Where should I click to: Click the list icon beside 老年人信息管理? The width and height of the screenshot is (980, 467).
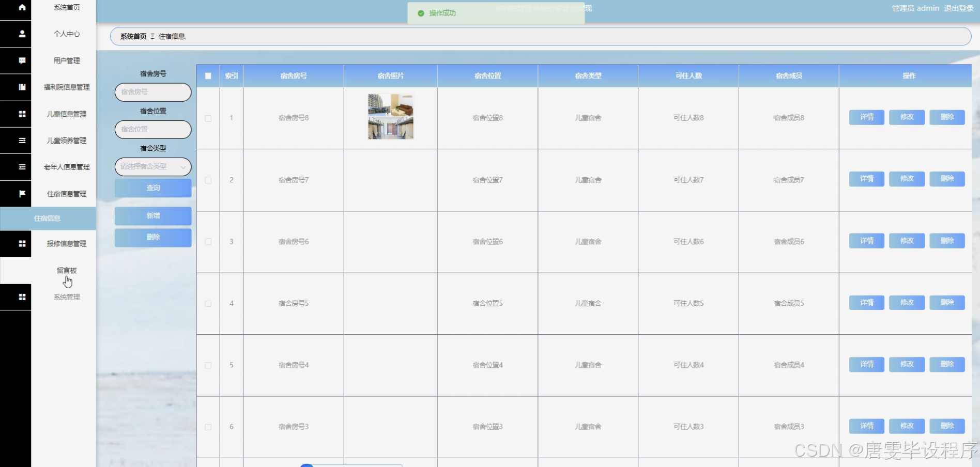(22, 167)
